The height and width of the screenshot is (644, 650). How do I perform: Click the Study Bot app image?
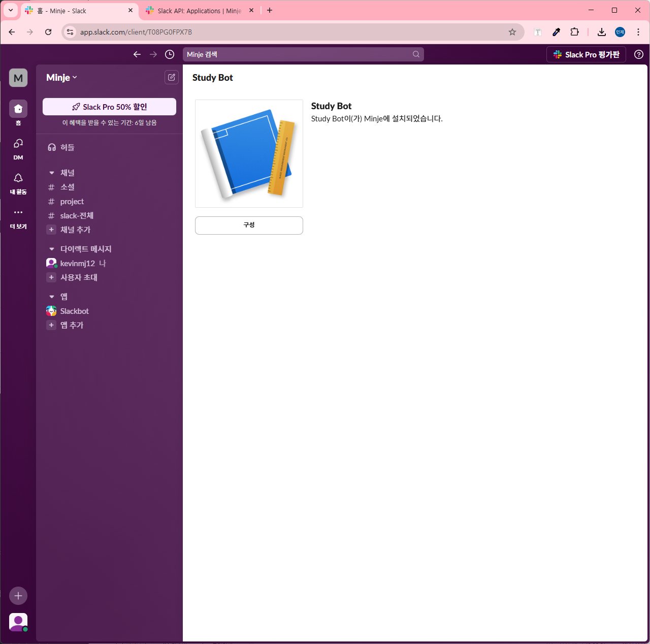click(x=249, y=153)
